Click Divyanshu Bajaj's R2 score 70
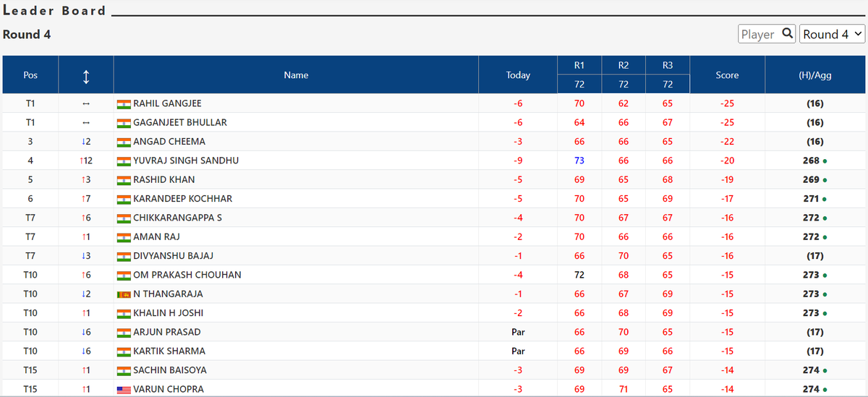 click(624, 256)
